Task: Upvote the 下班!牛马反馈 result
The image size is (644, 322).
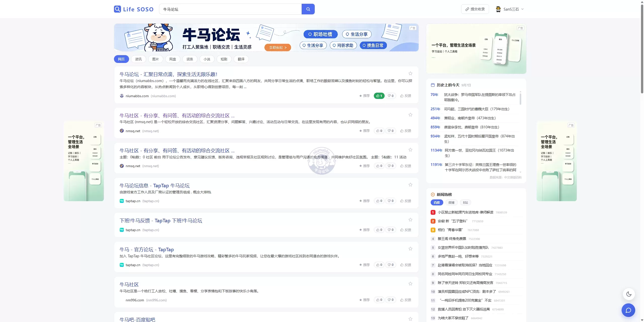Action: 379,230
